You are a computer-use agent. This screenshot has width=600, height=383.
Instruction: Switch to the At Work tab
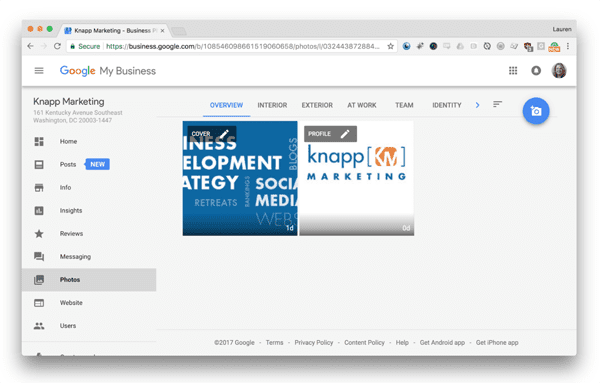pyautogui.click(x=362, y=105)
